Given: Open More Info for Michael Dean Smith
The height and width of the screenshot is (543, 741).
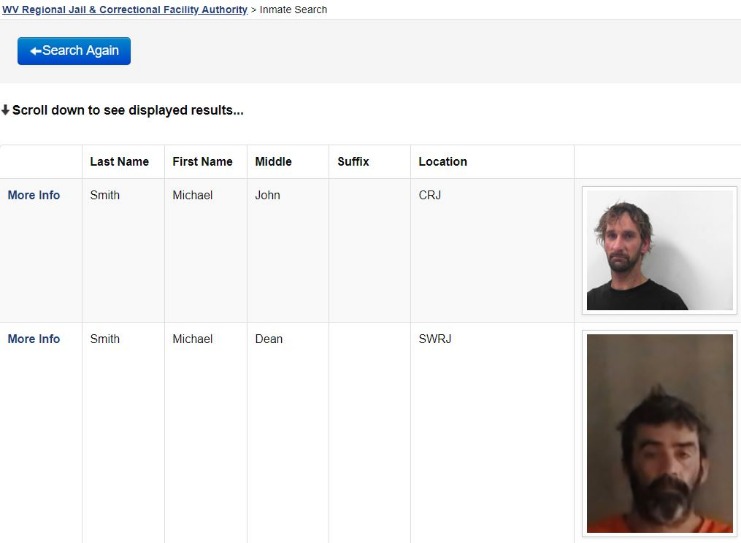Looking at the screenshot, I should coord(34,339).
